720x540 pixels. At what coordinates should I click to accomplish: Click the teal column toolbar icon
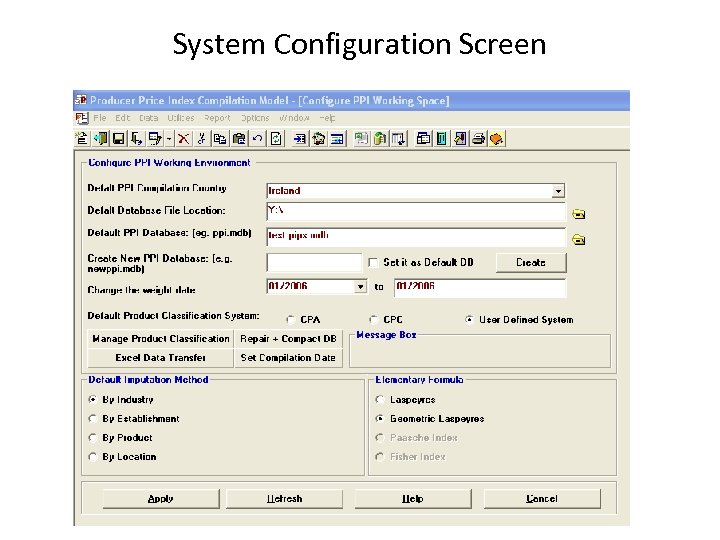coord(441,138)
